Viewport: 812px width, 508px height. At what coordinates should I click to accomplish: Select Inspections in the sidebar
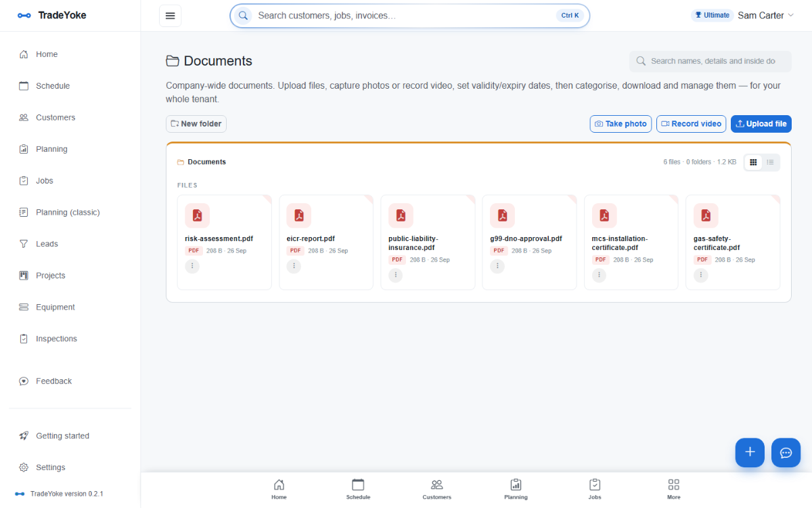pyautogui.click(x=70, y=339)
